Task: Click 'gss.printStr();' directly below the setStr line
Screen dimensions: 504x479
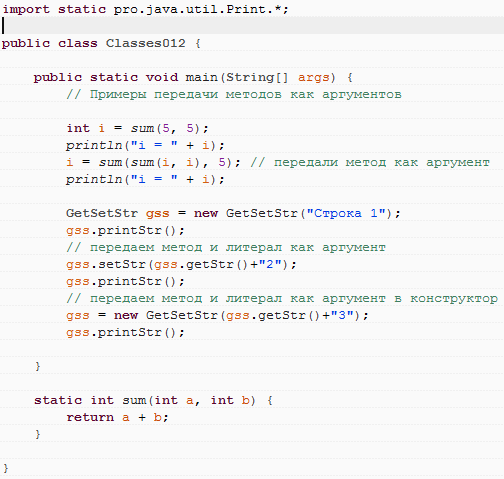Action: click(125, 282)
